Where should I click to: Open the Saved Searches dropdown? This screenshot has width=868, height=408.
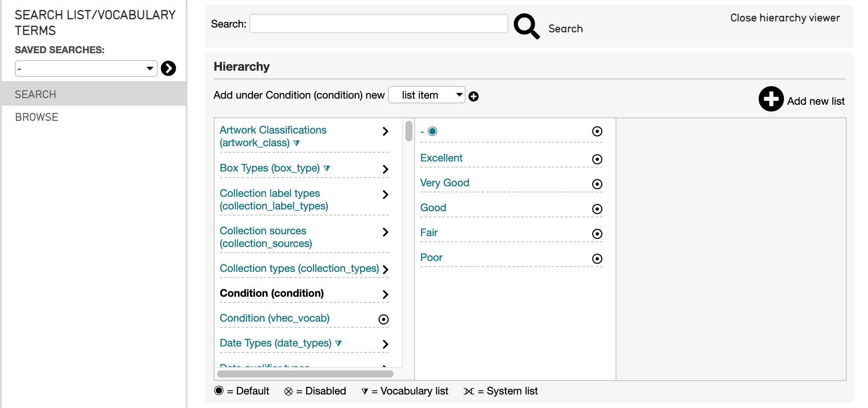tap(86, 69)
